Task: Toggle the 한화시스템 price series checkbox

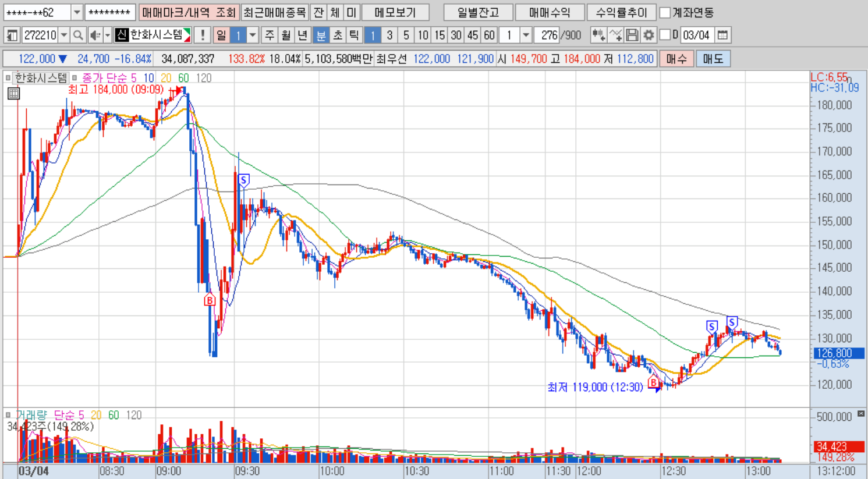Action: [8, 77]
